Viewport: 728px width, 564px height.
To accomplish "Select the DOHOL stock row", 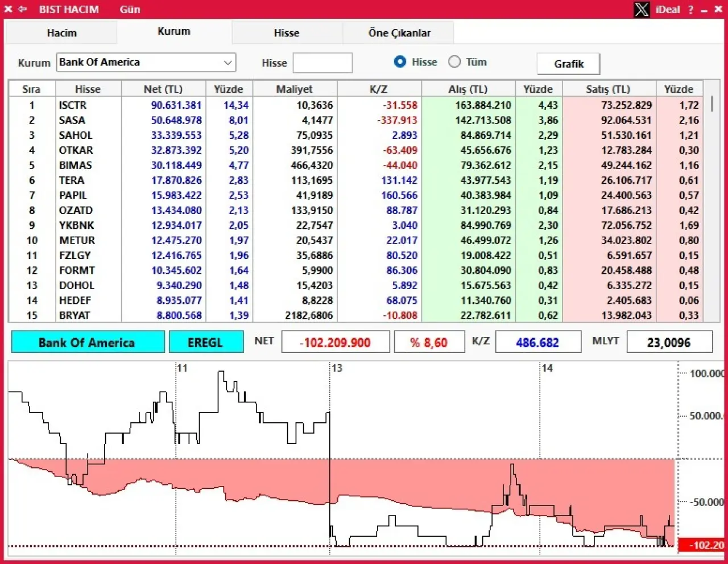I will 356,285.
